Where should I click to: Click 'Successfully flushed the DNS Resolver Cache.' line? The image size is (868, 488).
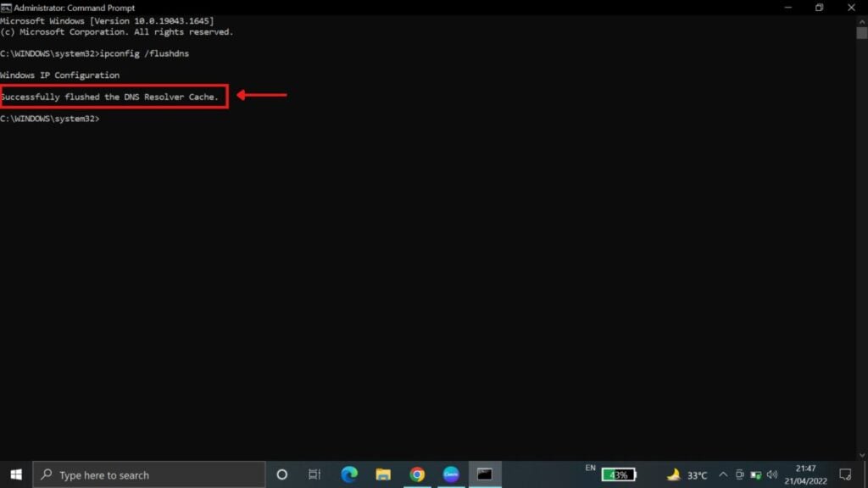tap(109, 97)
